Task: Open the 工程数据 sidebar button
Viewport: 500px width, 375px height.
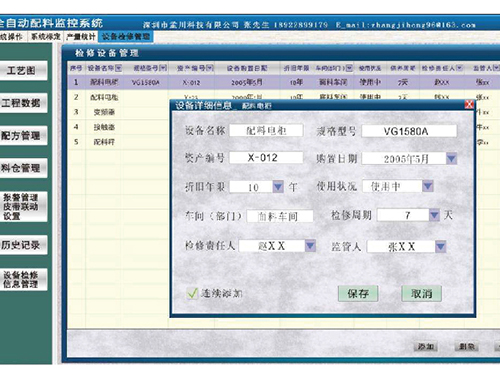Action: tap(23, 103)
